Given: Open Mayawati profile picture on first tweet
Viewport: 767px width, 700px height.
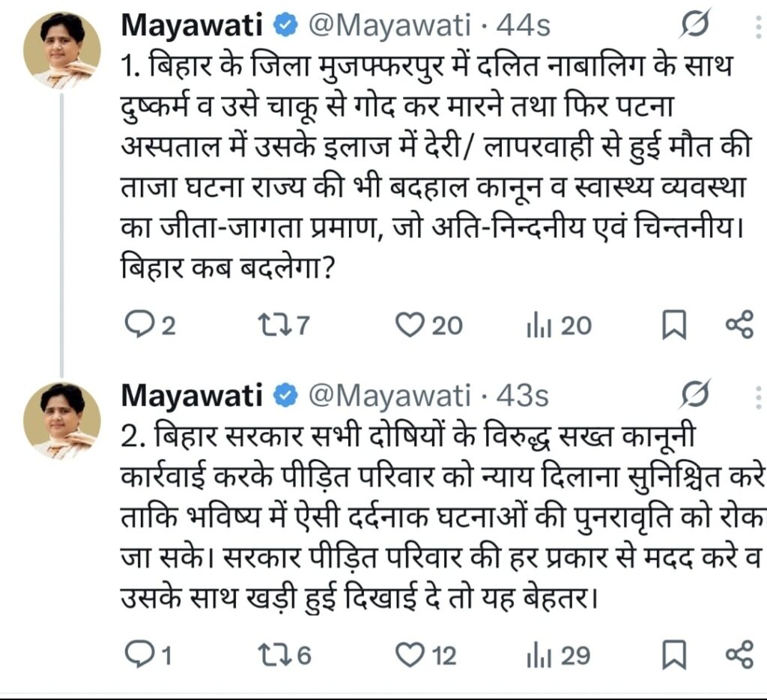Looking at the screenshot, I should point(62,50).
